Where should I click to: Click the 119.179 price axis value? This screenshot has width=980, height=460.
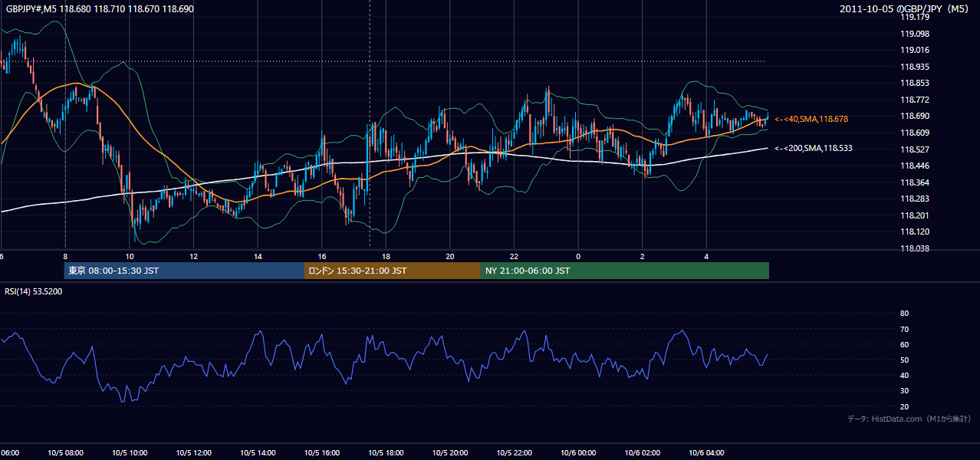[914, 18]
